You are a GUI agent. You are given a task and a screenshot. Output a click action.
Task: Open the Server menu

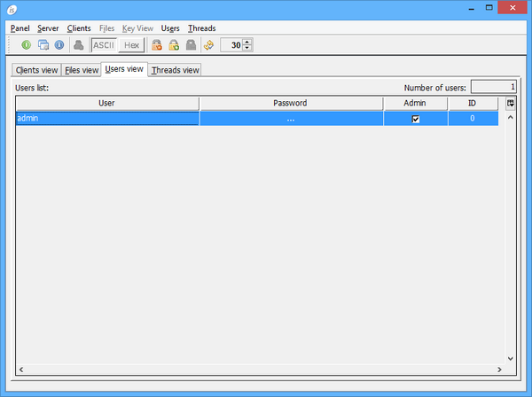pyautogui.click(x=48, y=28)
